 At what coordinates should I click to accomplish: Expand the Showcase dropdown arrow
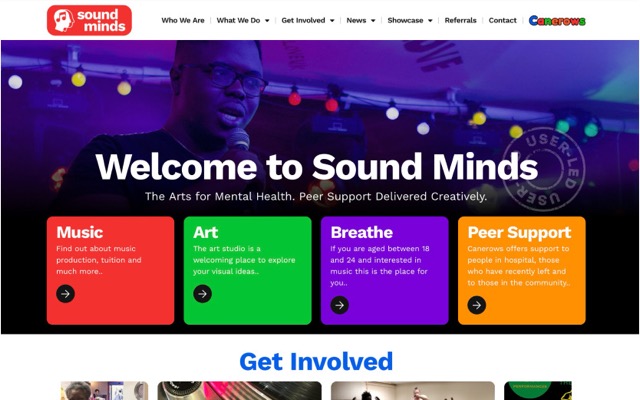pyautogui.click(x=430, y=20)
